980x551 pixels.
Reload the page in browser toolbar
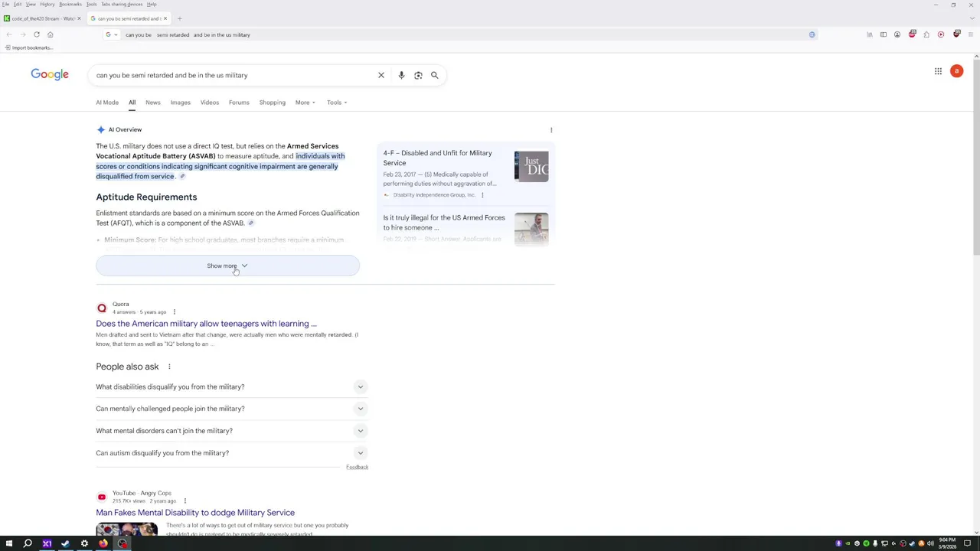pyautogui.click(x=36, y=34)
